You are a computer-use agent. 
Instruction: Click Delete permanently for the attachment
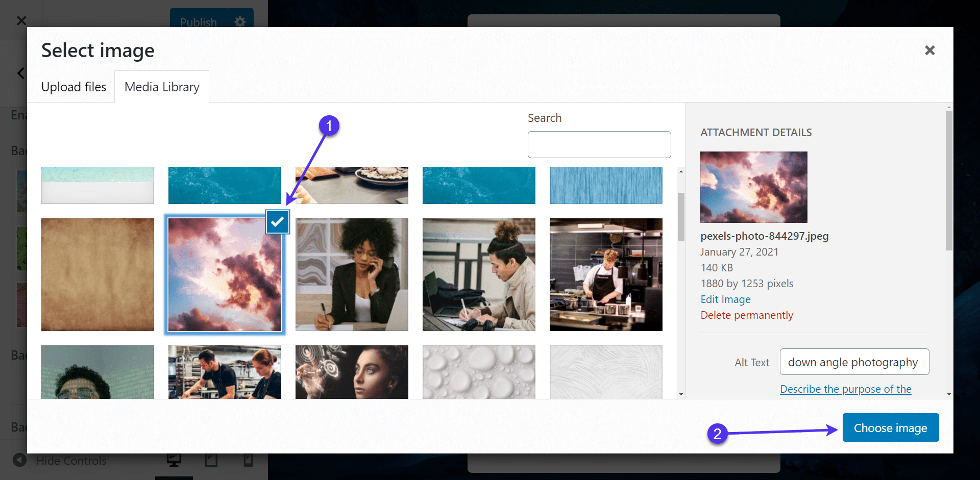click(747, 315)
